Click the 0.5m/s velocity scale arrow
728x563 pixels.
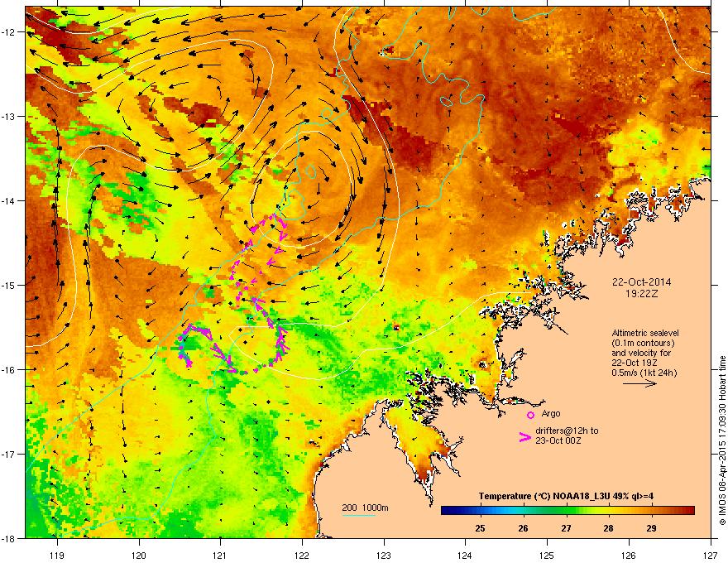(x=639, y=383)
